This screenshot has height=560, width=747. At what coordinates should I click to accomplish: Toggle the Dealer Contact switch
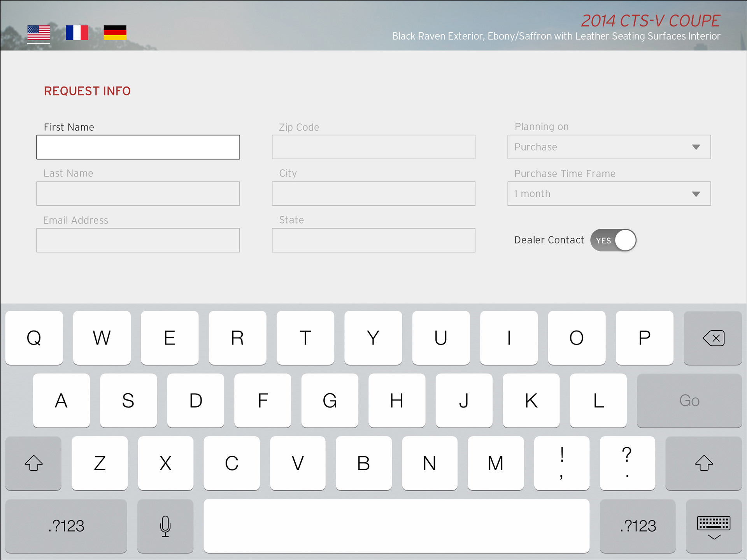[613, 240]
